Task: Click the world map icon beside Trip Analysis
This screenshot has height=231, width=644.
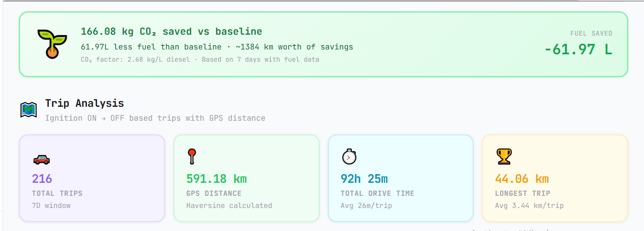Action: coord(29,110)
